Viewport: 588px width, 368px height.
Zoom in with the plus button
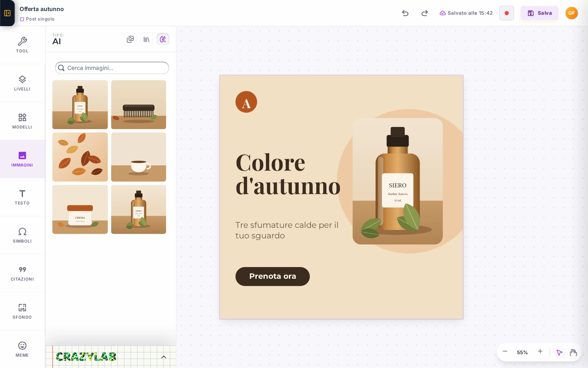tap(540, 351)
